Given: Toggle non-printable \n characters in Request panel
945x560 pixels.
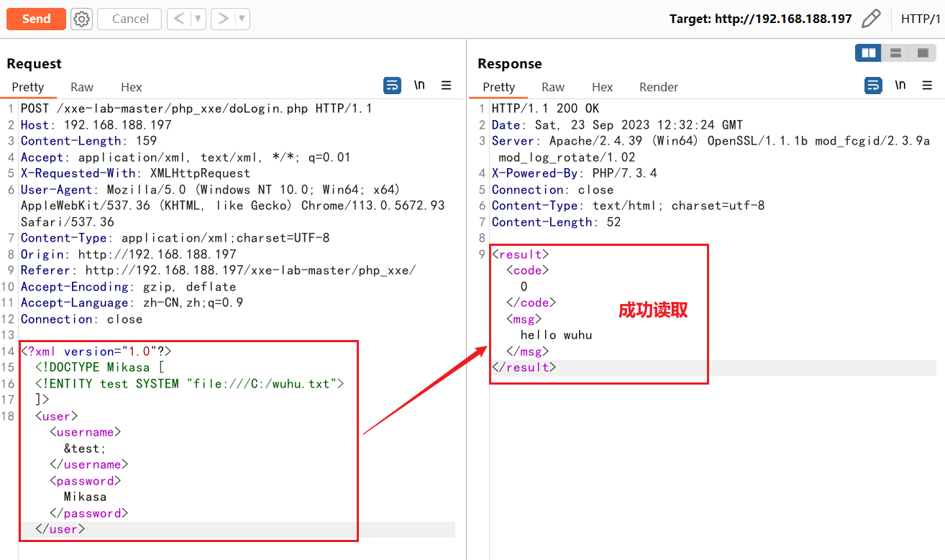Looking at the screenshot, I should click(x=419, y=86).
